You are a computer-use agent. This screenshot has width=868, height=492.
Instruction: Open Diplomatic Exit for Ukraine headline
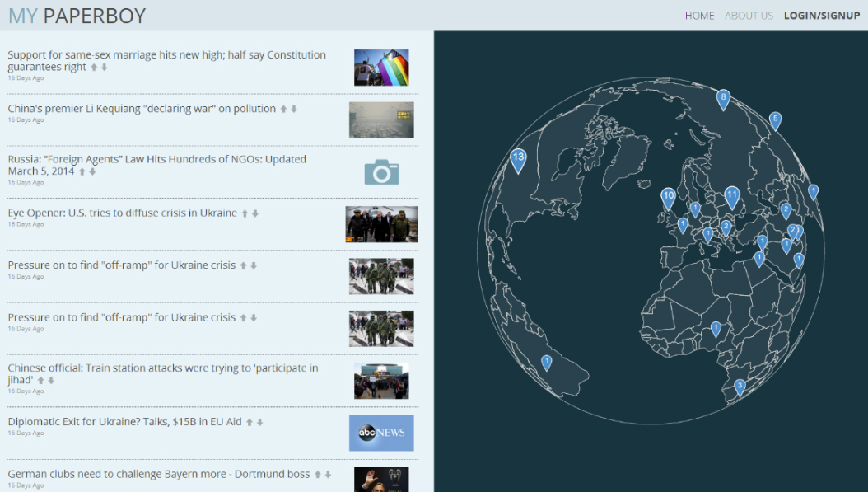(124, 422)
